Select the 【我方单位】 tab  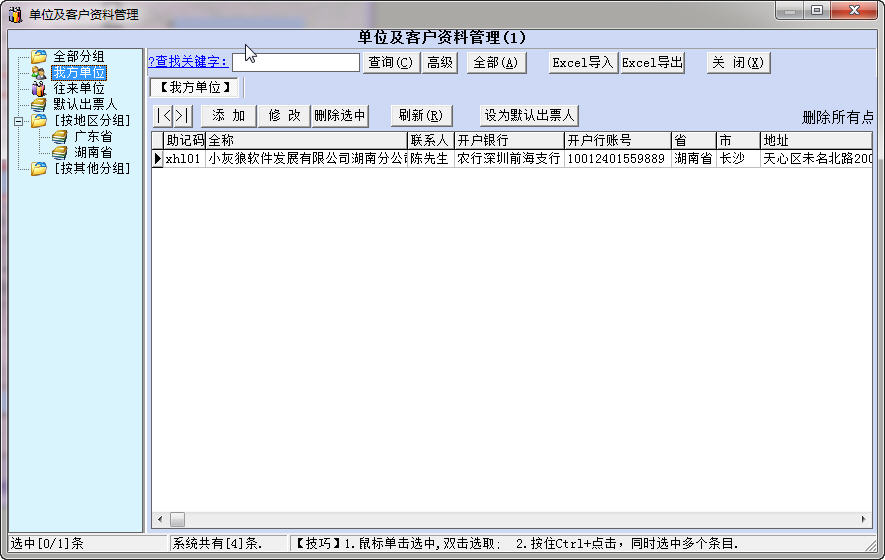tap(195, 88)
